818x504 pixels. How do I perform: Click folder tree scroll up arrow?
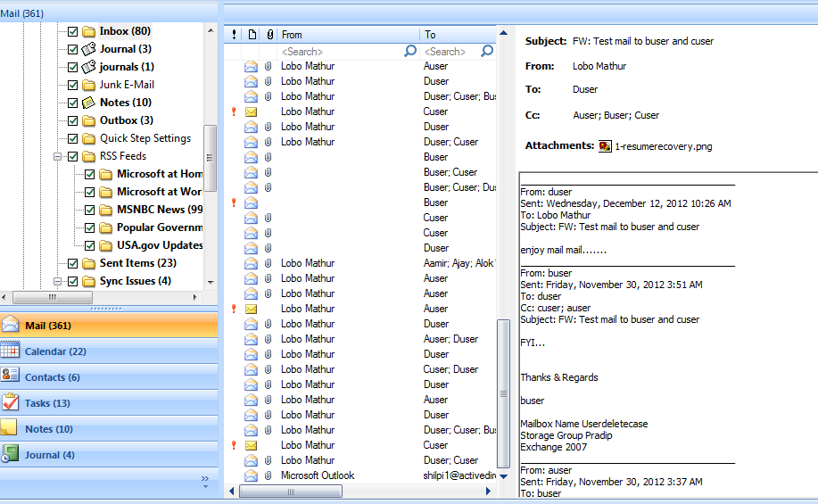coord(211,30)
